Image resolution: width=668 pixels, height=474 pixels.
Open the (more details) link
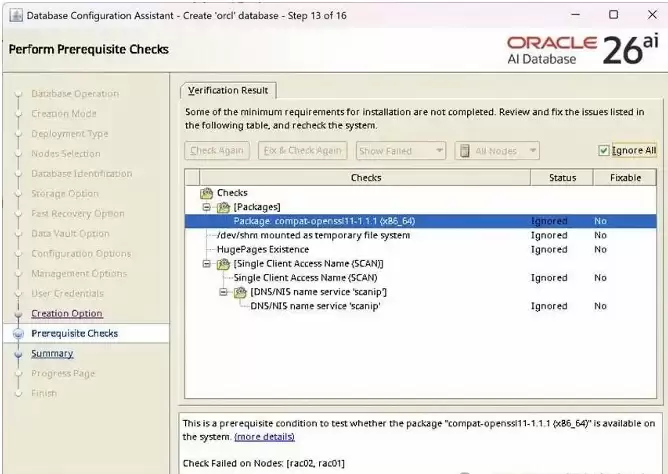tap(264, 437)
